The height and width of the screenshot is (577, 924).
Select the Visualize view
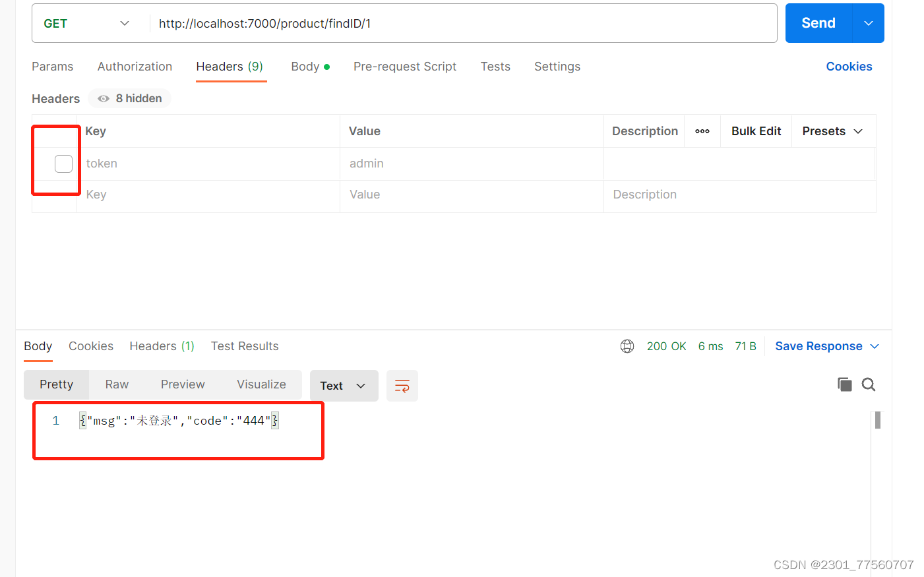261,384
